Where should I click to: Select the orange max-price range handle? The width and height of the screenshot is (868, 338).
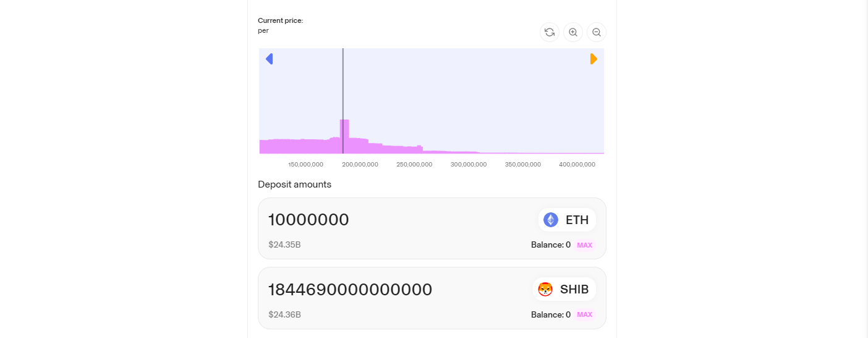[x=594, y=59]
